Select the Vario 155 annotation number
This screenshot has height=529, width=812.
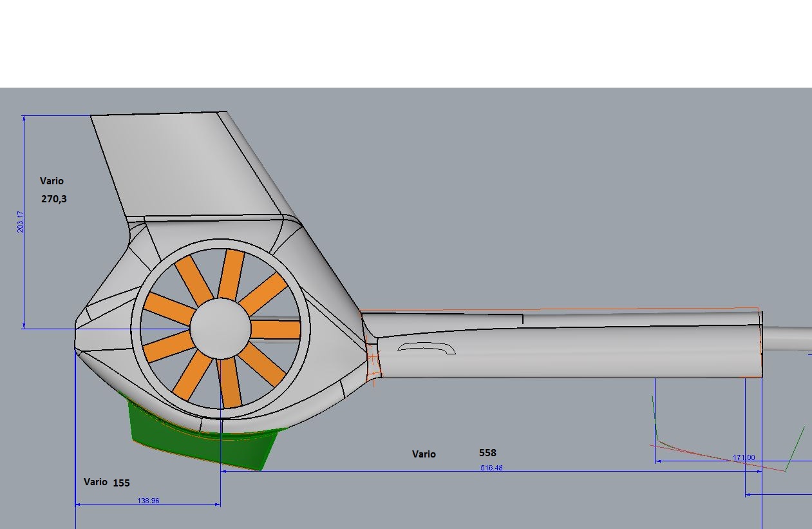point(122,483)
